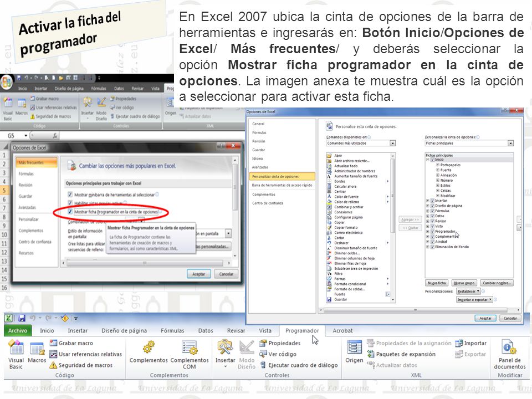Open Panel de documentos
The image size is (532, 399).
[510, 355]
